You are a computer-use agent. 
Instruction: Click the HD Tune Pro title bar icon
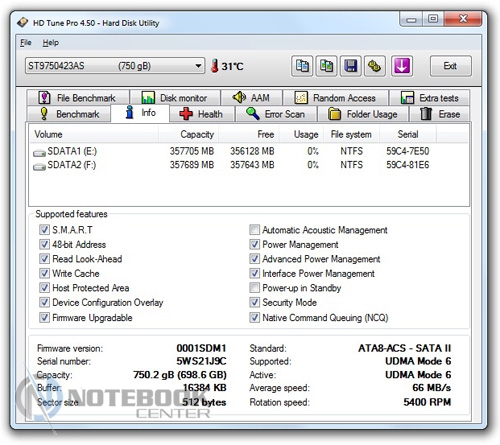(x=23, y=23)
